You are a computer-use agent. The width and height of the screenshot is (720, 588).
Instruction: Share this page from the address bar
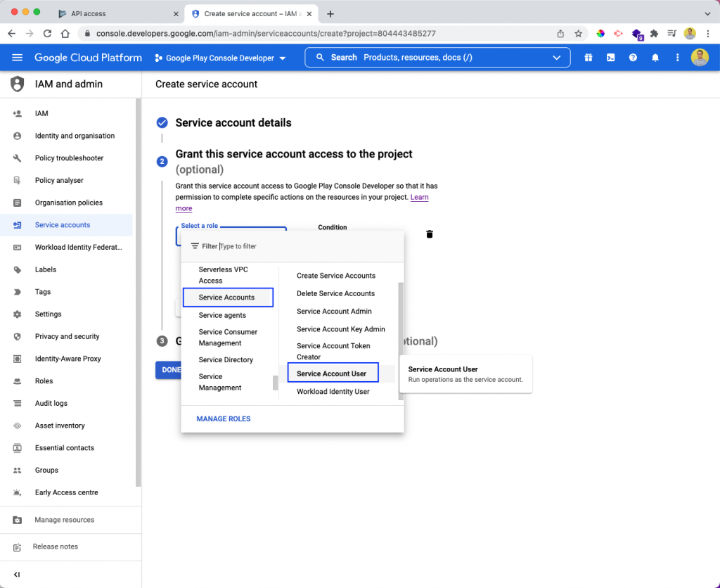point(560,34)
